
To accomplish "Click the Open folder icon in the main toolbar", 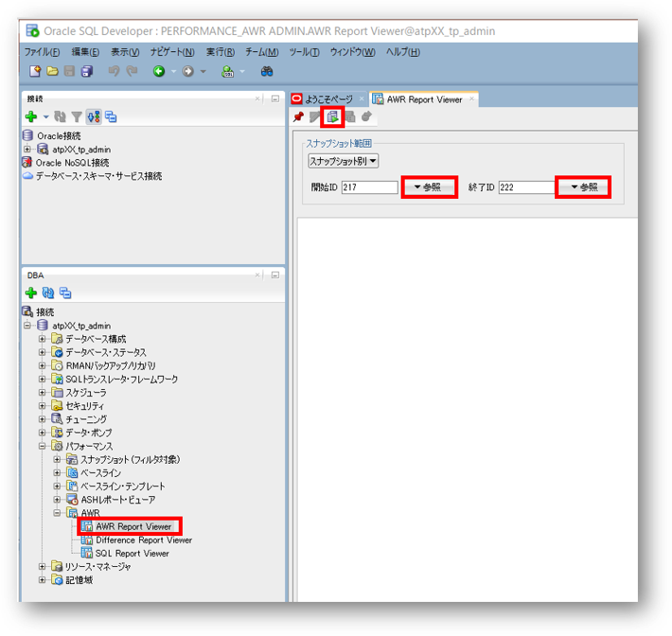I will tap(53, 71).
